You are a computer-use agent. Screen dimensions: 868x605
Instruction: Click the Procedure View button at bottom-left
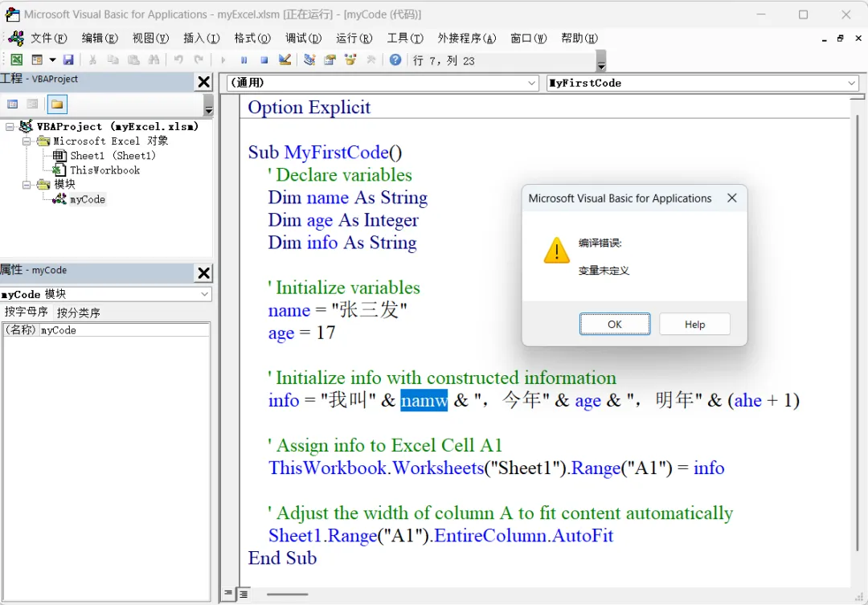coord(228,594)
